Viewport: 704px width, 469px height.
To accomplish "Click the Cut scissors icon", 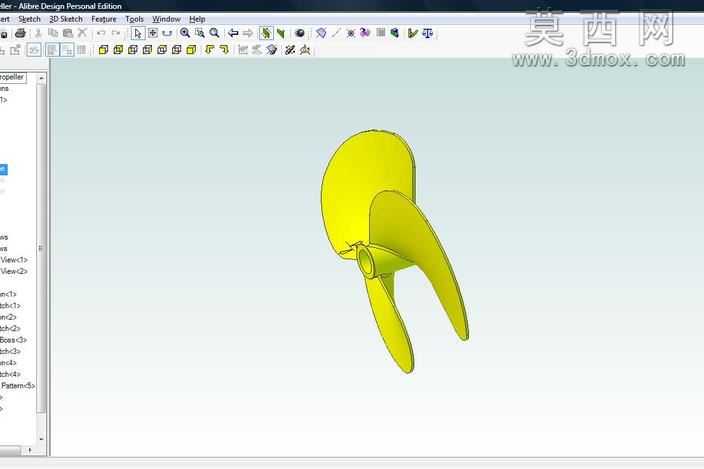I will 38,33.
